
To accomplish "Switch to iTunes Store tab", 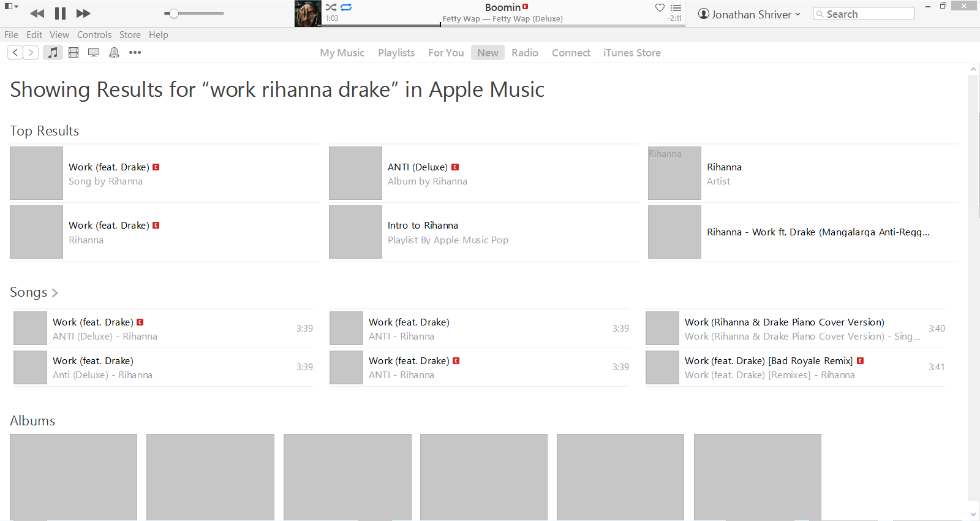I will pyautogui.click(x=631, y=53).
